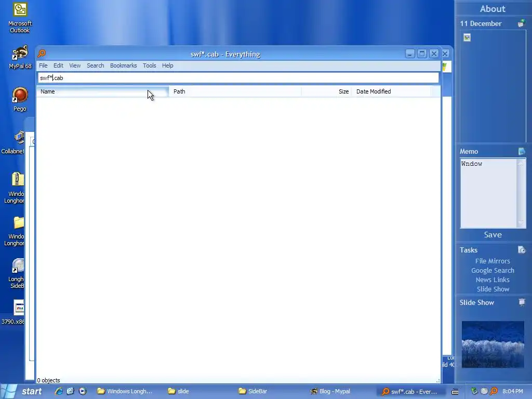Sort results by Name column
Image resolution: width=532 pixels, height=399 pixels.
point(102,91)
